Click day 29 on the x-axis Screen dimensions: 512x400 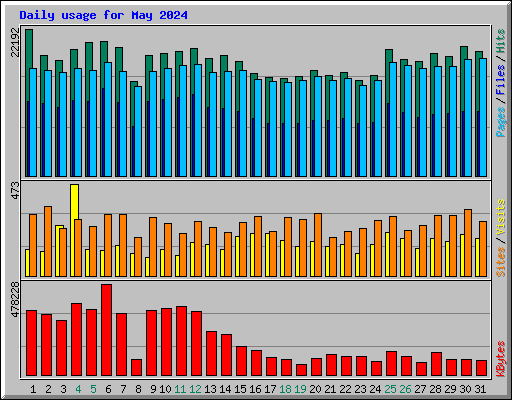pyautogui.click(x=450, y=389)
